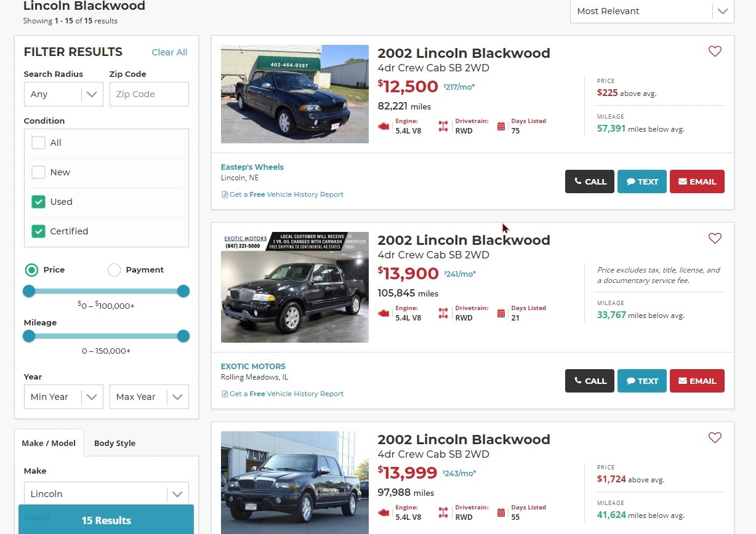The width and height of the screenshot is (756, 534).
Task: Click engine icon on the $12,500 listing
Action: tap(384, 126)
